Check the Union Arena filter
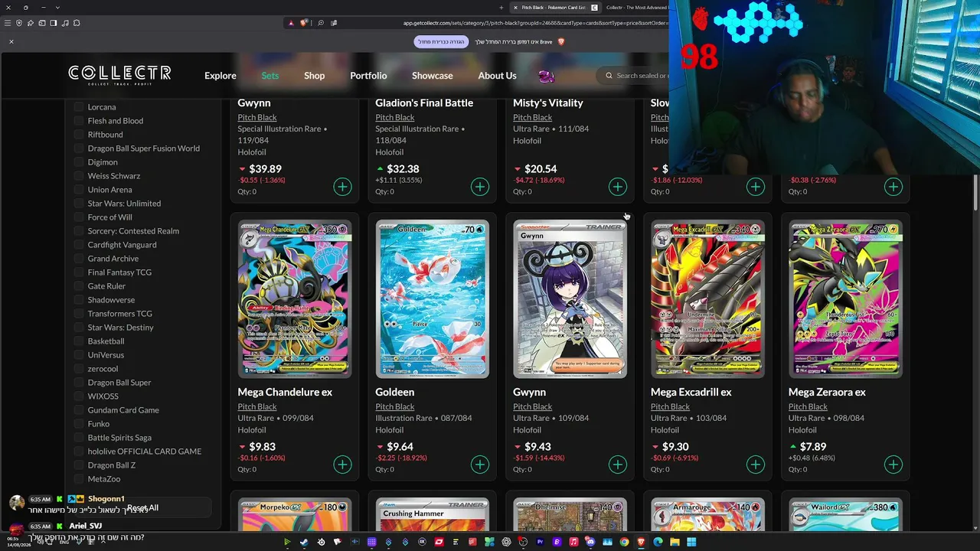Image resolution: width=980 pixels, height=551 pixels. tap(79, 190)
